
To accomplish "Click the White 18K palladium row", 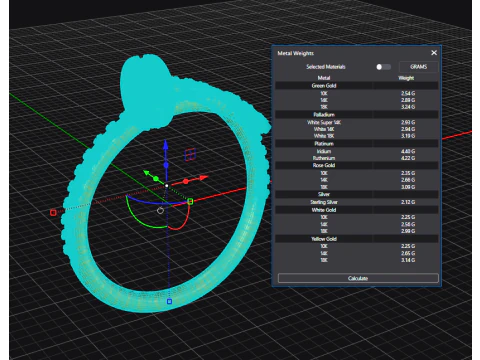I will click(x=357, y=136).
